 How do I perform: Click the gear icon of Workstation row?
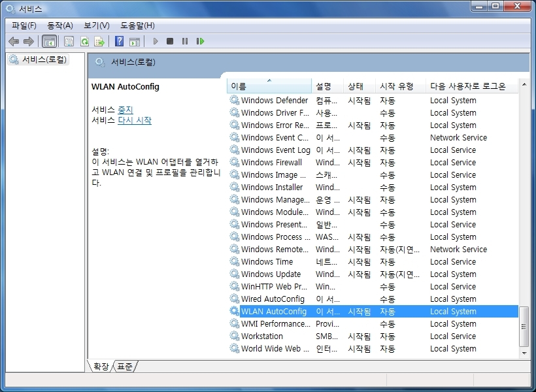click(235, 336)
